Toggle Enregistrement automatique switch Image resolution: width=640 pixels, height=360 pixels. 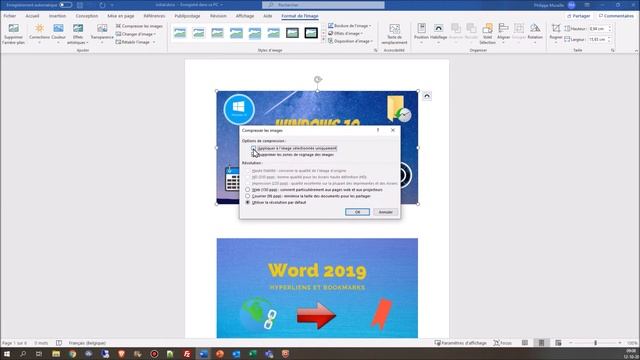coord(65,5)
